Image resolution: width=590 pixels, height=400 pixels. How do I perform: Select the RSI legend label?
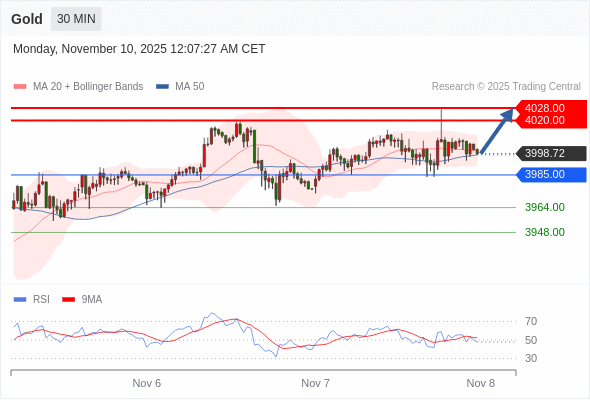[x=41, y=300]
